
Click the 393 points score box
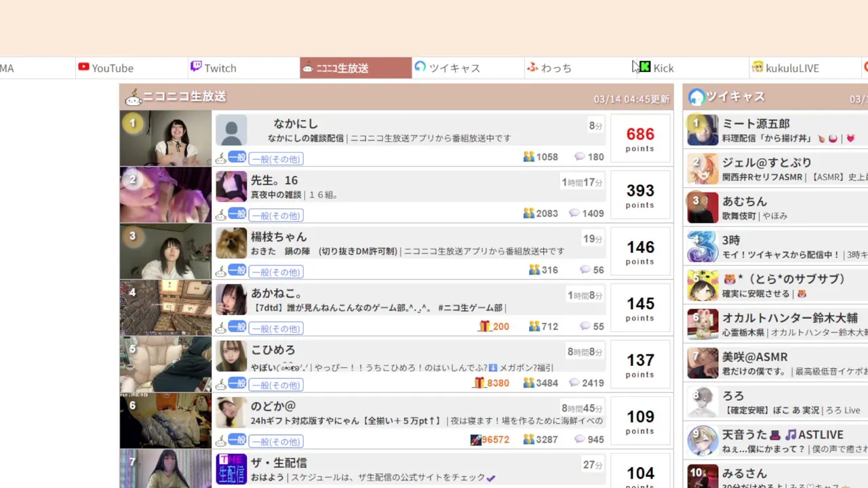[x=640, y=195]
